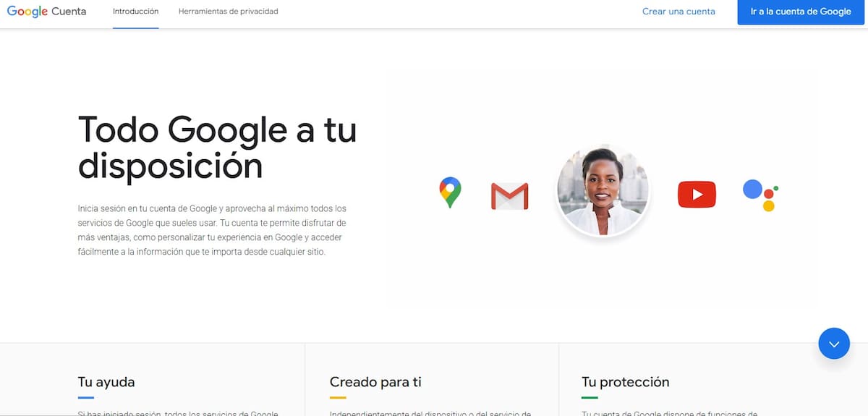Open the Introducción tab
The image size is (868, 416).
136,12
